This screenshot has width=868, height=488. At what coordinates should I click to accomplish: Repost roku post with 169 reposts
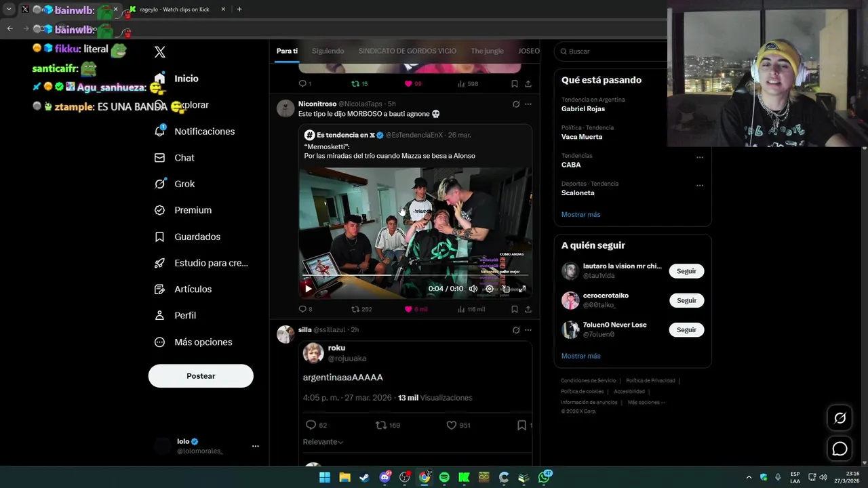tap(388, 425)
